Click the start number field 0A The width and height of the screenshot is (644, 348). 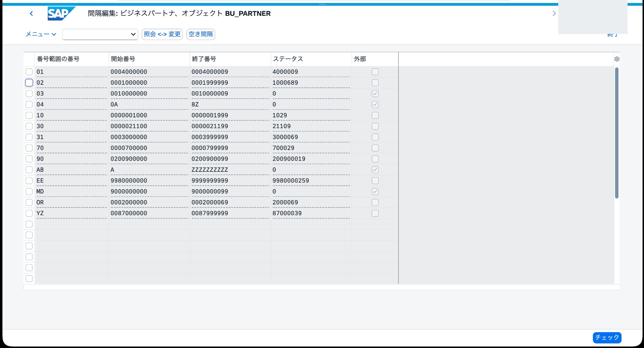coord(149,105)
